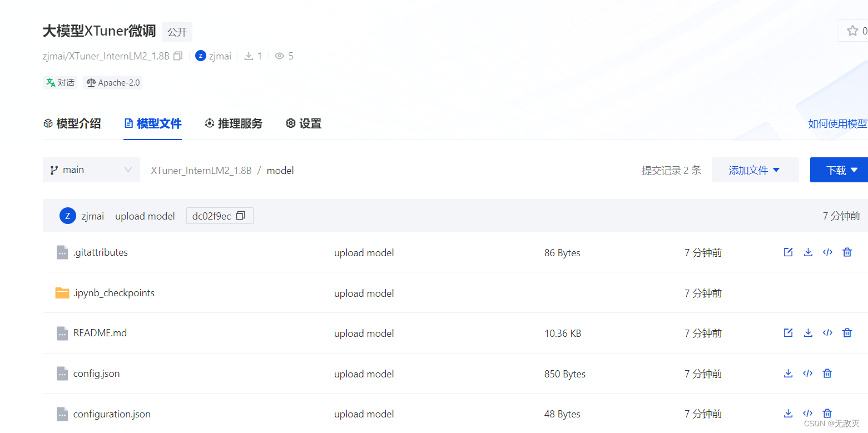Copy commit hash dc02f9ec
The width and height of the screenshot is (868, 433).
pyautogui.click(x=240, y=216)
